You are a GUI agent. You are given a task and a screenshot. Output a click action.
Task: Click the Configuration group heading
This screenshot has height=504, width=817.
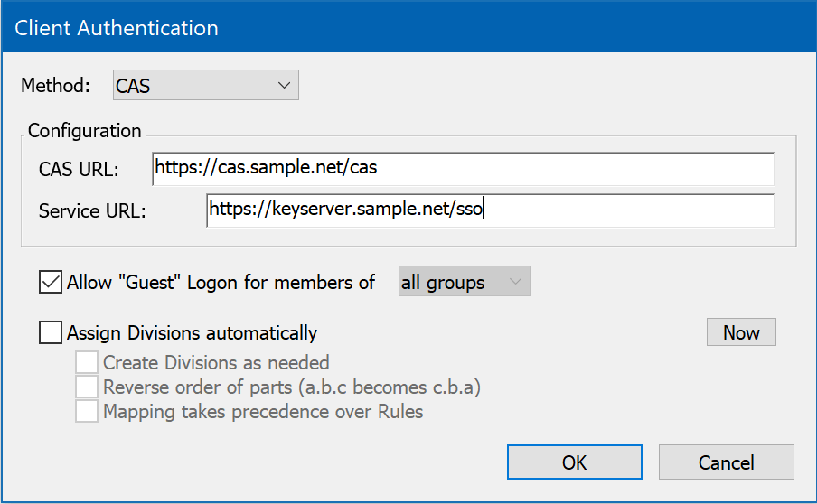pyautogui.click(x=85, y=131)
